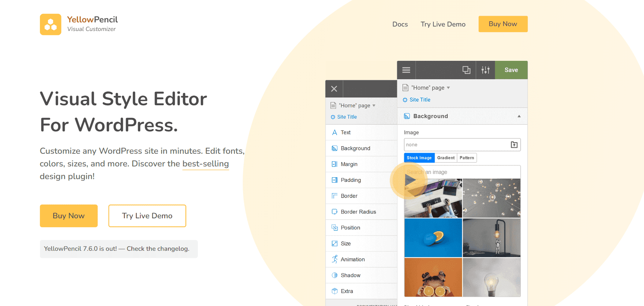Open the Docs navigation link

[400, 24]
